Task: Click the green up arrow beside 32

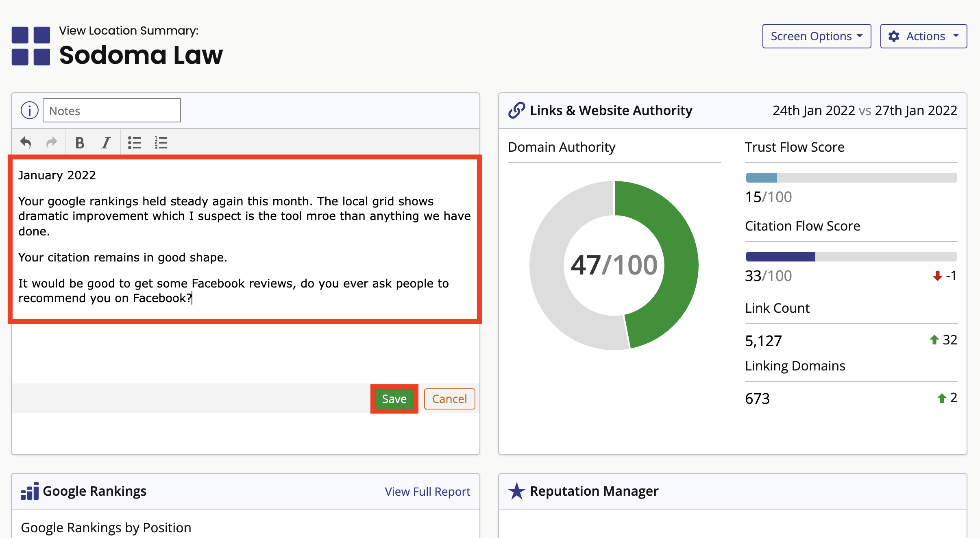Action: (x=934, y=340)
